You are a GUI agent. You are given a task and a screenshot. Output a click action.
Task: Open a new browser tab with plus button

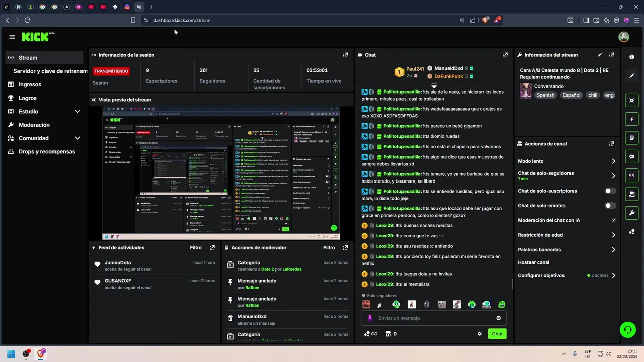pyautogui.click(x=151, y=7)
